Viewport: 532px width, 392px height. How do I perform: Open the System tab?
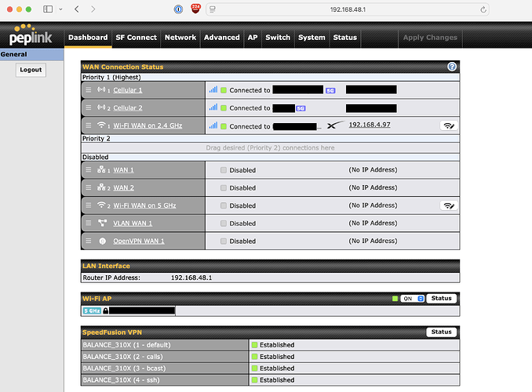click(x=312, y=38)
